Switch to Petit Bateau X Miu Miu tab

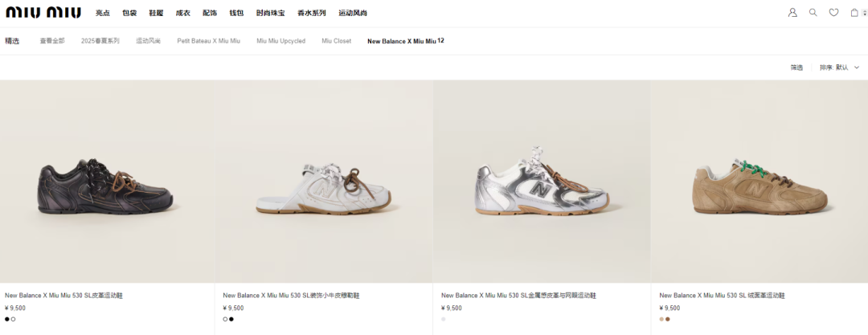coord(209,41)
